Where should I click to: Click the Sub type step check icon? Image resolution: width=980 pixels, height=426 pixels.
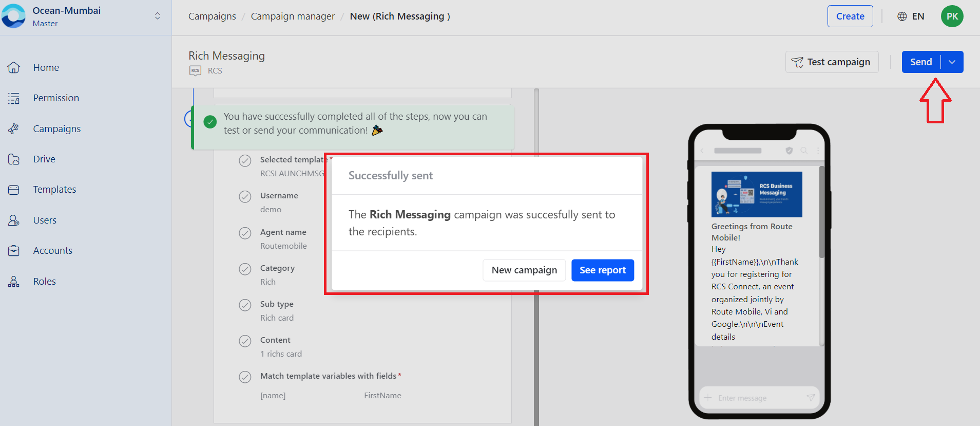pos(245,305)
